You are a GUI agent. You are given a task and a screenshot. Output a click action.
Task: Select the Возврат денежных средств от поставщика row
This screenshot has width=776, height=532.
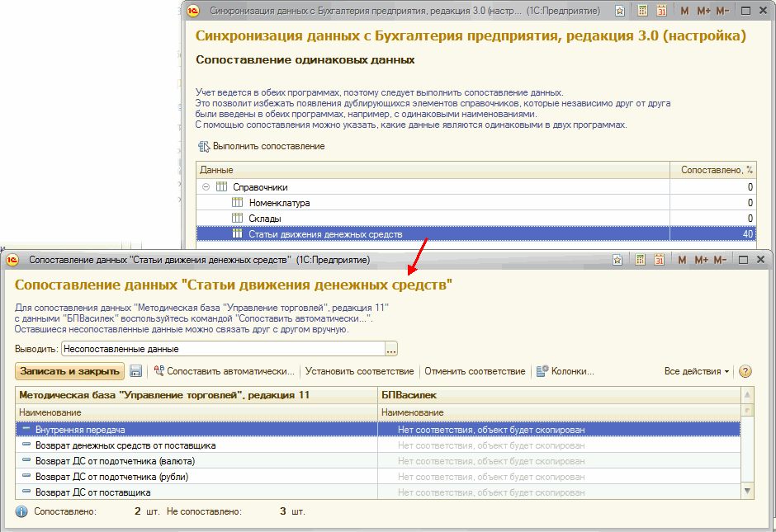pos(378,445)
